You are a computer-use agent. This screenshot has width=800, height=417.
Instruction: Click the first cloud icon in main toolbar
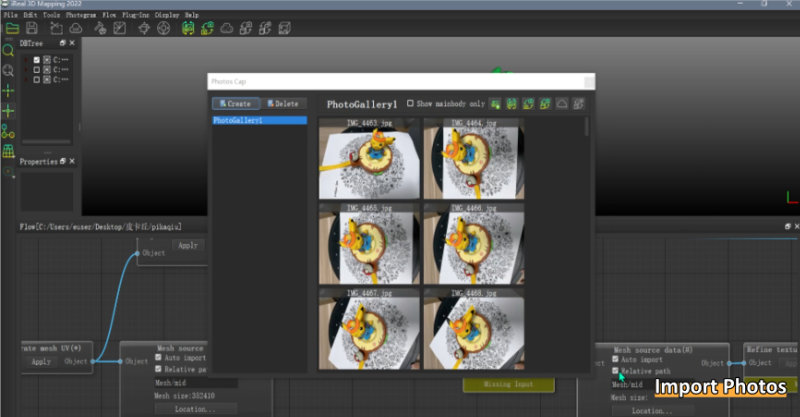(x=76, y=28)
